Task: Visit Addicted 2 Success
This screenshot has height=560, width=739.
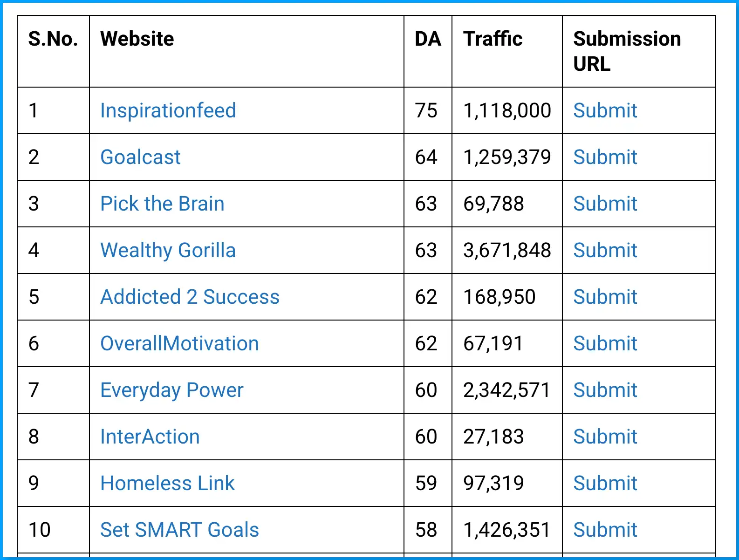Action: 190,297
